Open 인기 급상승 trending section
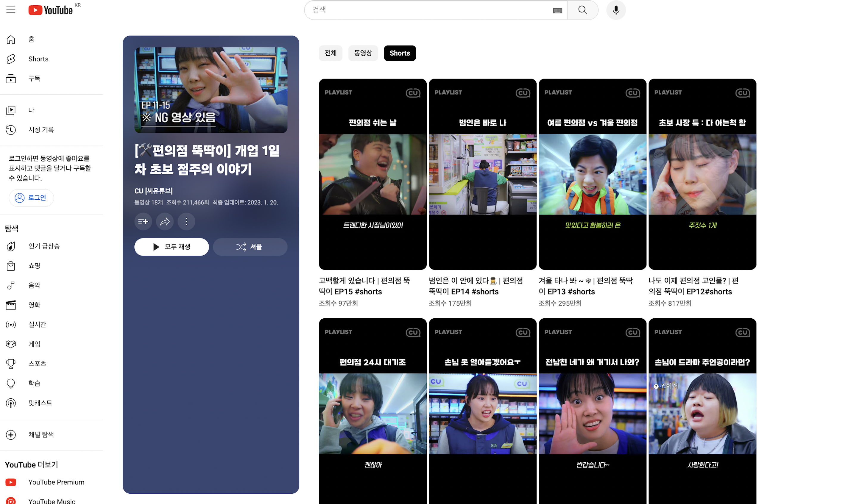The width and height of the screenshot is (851, 504). click(43, 246)
